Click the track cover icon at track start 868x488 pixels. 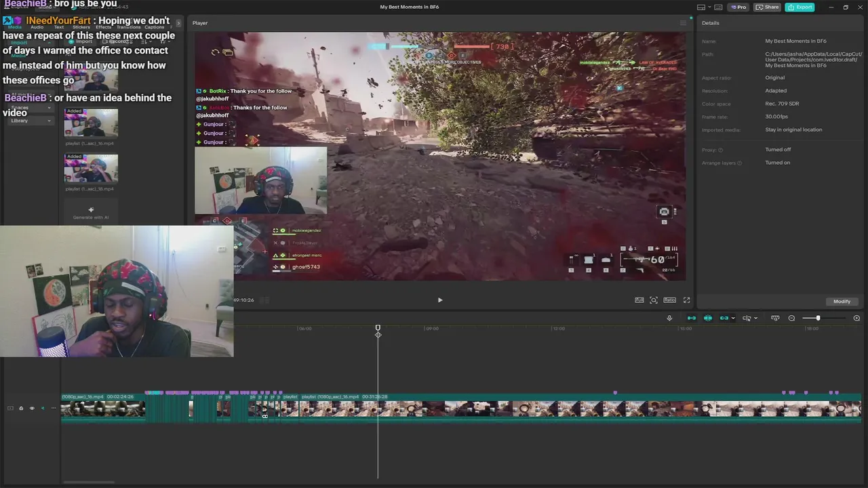pyautogui.click(x=10, y=408)
